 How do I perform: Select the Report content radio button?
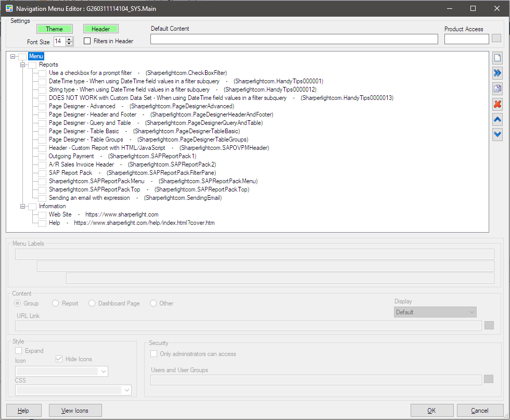pos(56,303)
